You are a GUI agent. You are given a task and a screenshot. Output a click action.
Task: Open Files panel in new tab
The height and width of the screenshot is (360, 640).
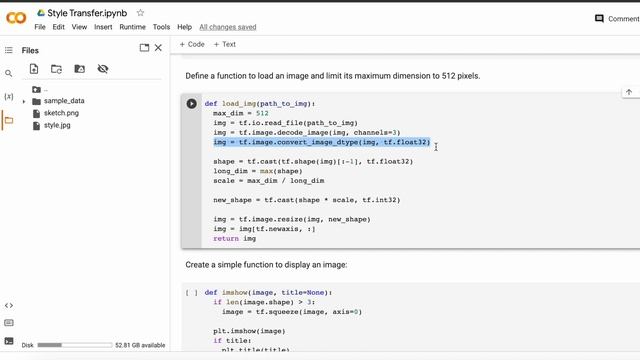click(144, 48)
